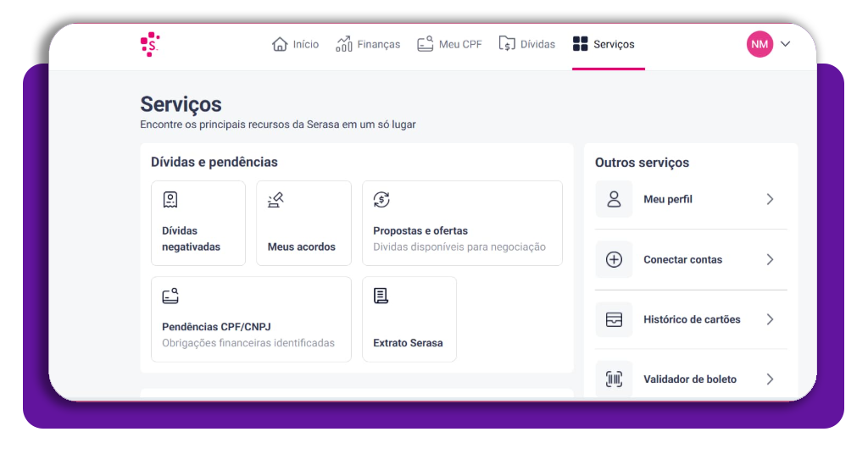Viewport: 868px width, 454px height.
Task: Click the Histórico de cartões card icon
Action: (614, 319)
